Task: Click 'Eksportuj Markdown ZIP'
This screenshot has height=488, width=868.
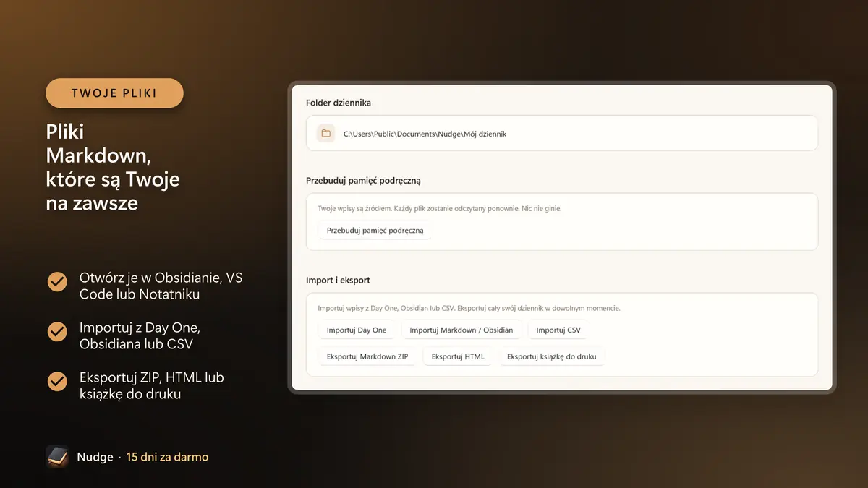Action: tap(367, 356)
